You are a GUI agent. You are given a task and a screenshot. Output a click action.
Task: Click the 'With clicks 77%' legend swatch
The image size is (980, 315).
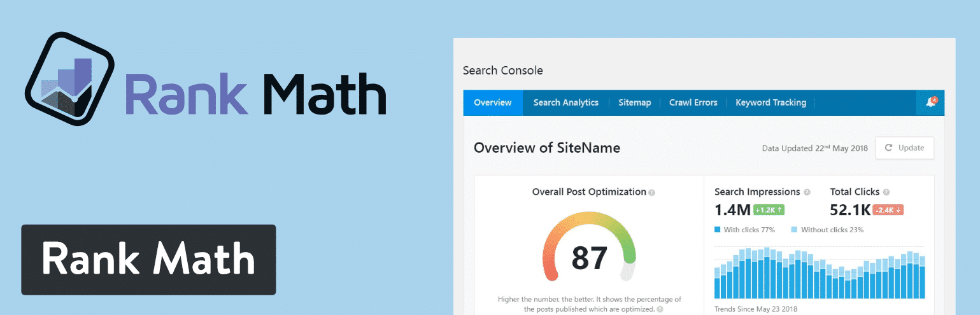tap(718, 230)
